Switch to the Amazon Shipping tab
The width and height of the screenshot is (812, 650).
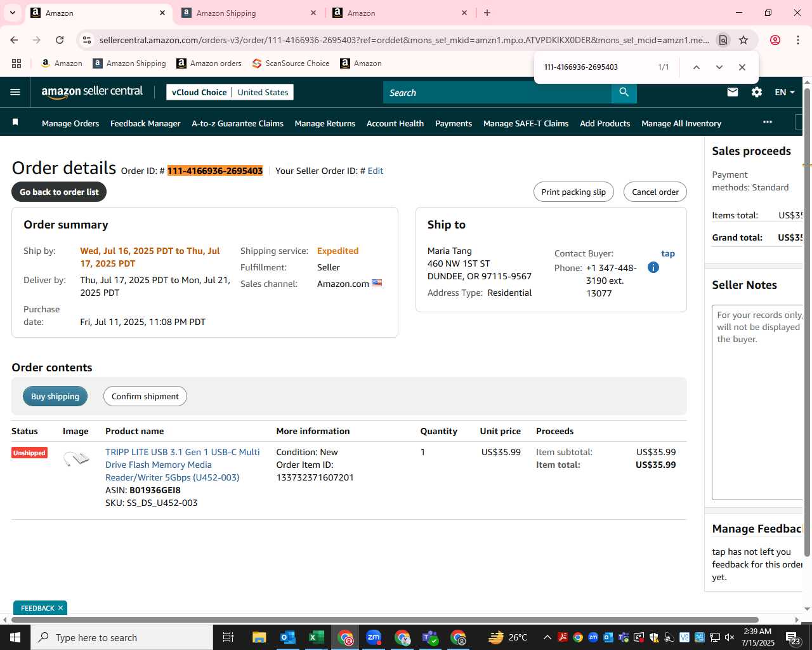[x=247, y=13]
